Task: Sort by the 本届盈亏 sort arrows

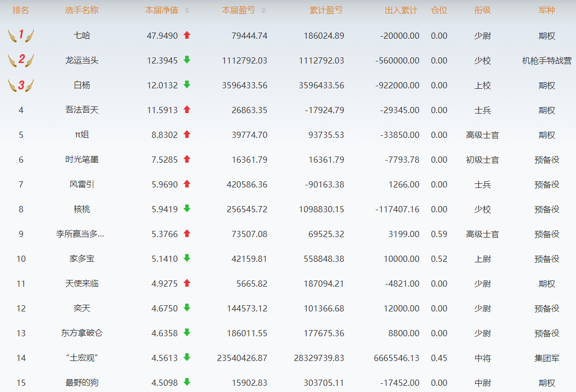Action: click(x=263, y=10)
